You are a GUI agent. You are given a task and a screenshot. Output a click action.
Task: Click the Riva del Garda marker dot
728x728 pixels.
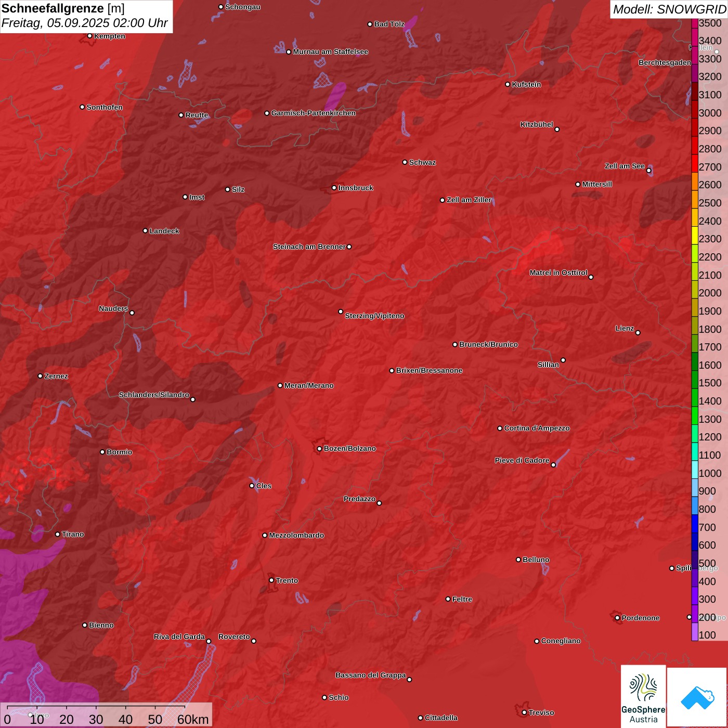click(x=209, y=641)
